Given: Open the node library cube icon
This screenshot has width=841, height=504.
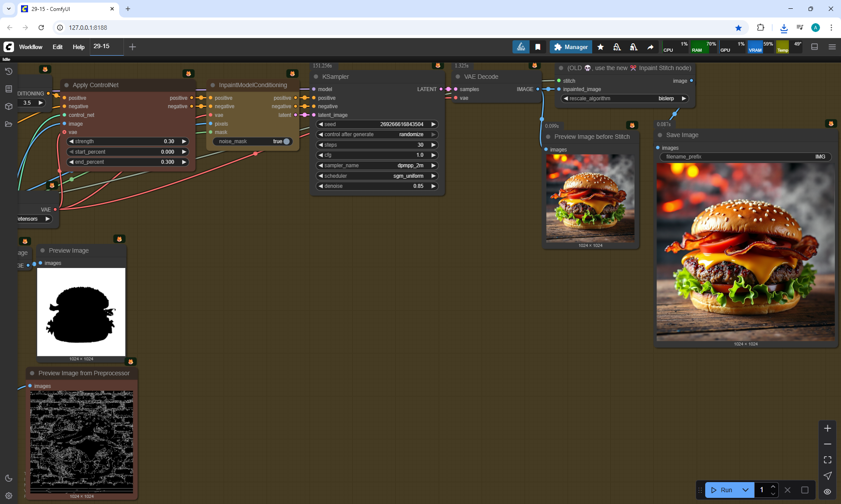Looking at the screenshot, I should (x=8, y=106).
